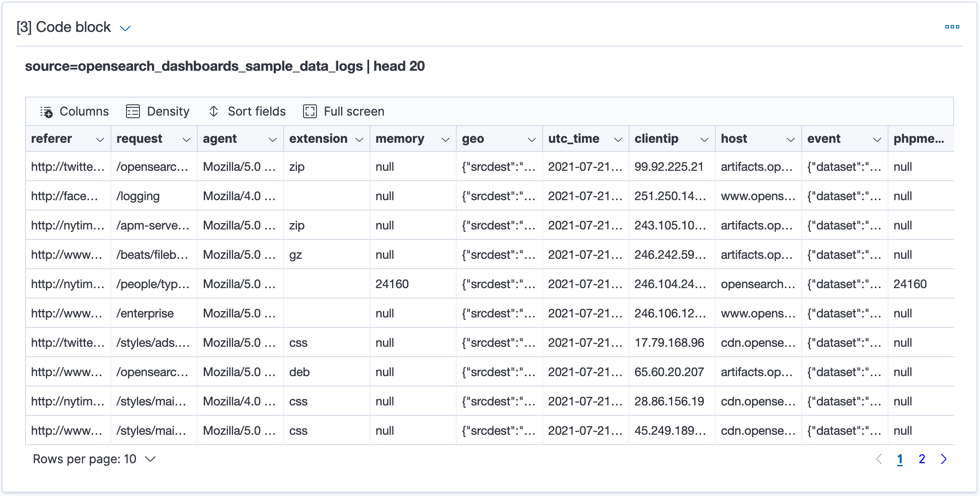Click the Full screen icon
Screen dimensions: 980x496
(310, 111)
